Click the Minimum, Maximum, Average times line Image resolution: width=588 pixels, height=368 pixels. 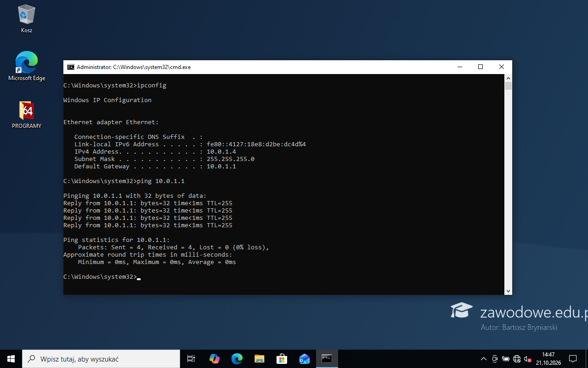tap(157, 262)
